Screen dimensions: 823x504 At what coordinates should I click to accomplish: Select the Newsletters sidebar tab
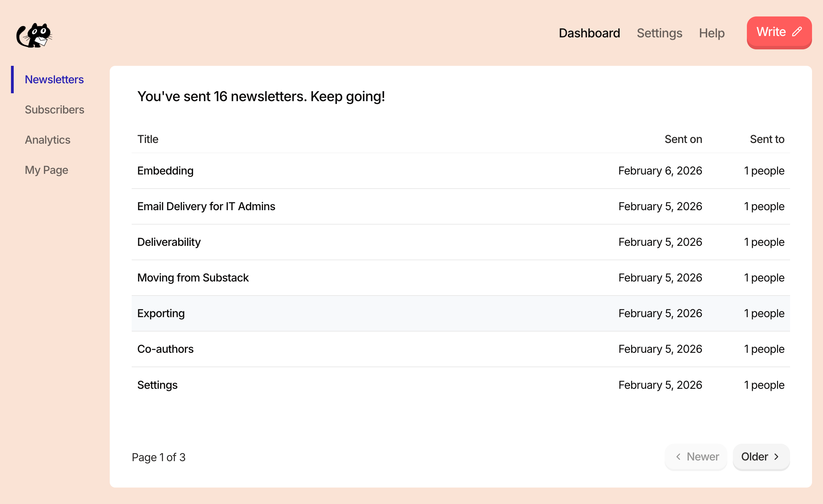[x=54, y=80]
